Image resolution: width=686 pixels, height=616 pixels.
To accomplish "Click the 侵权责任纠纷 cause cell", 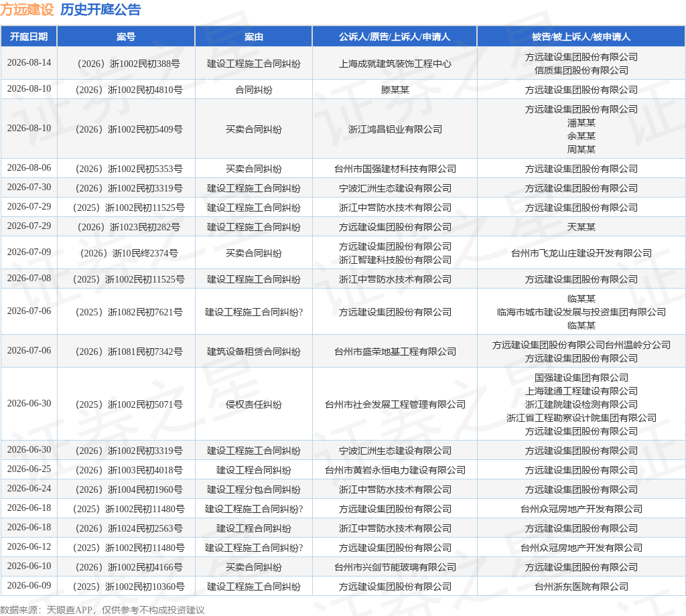I will [x=254, y=404].
